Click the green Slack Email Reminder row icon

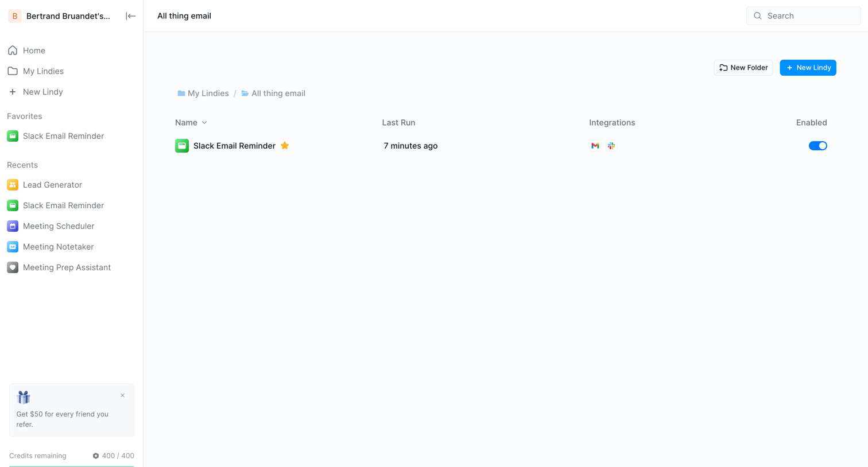[x=182, y=146]
